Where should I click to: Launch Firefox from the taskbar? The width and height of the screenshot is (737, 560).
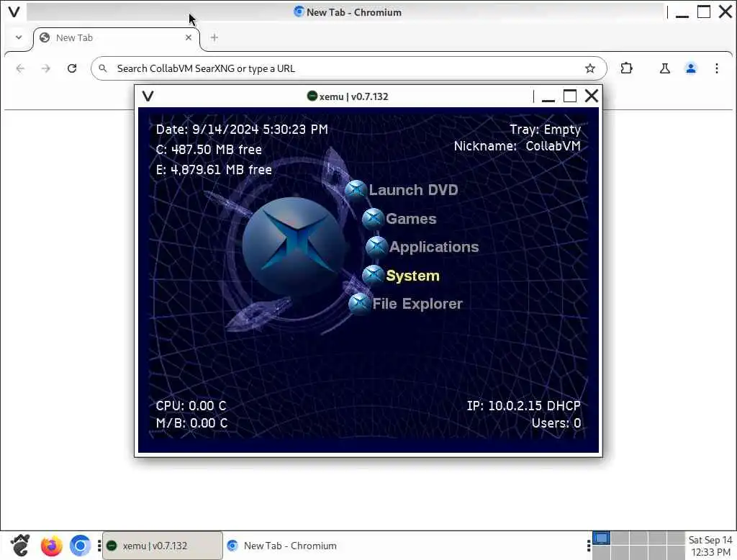(51, 546)
